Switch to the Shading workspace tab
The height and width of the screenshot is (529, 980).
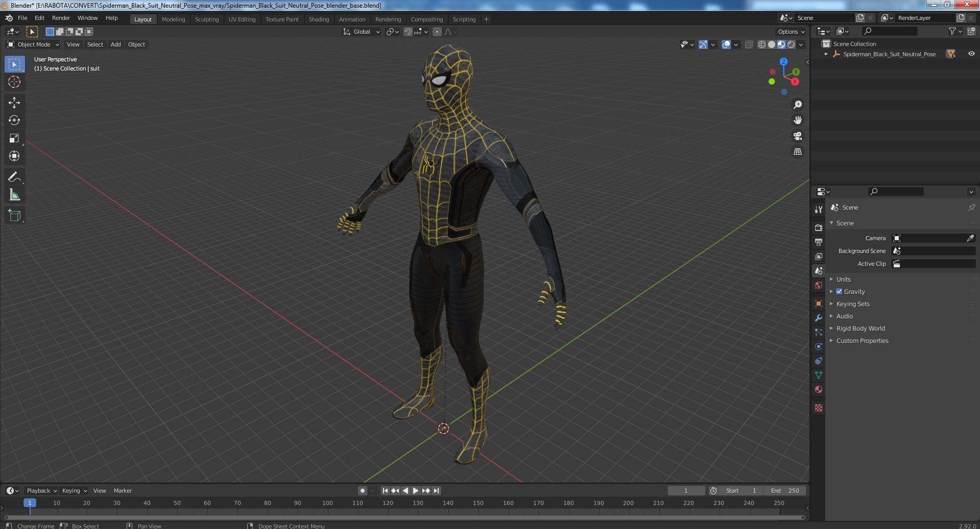(x=319, y=19)
